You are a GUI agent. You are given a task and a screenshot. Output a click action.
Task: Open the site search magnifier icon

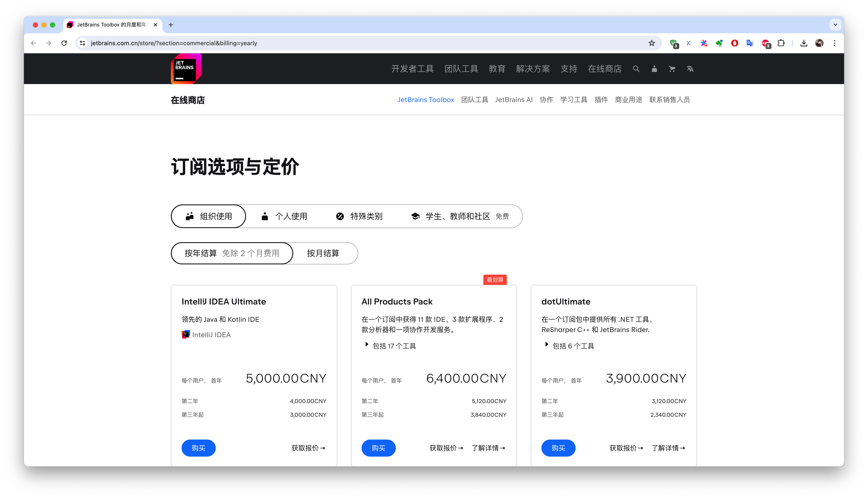[636, 69]
